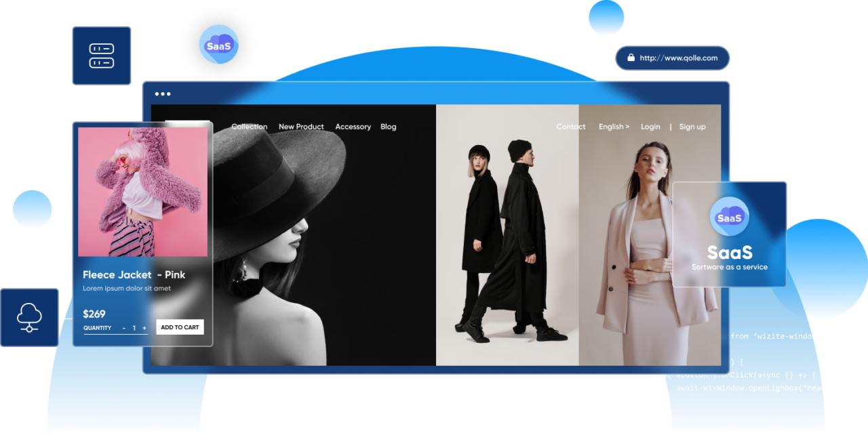The image size is (868, 435).
Task: Select the Accessory nav item
Action: (353, 127)
